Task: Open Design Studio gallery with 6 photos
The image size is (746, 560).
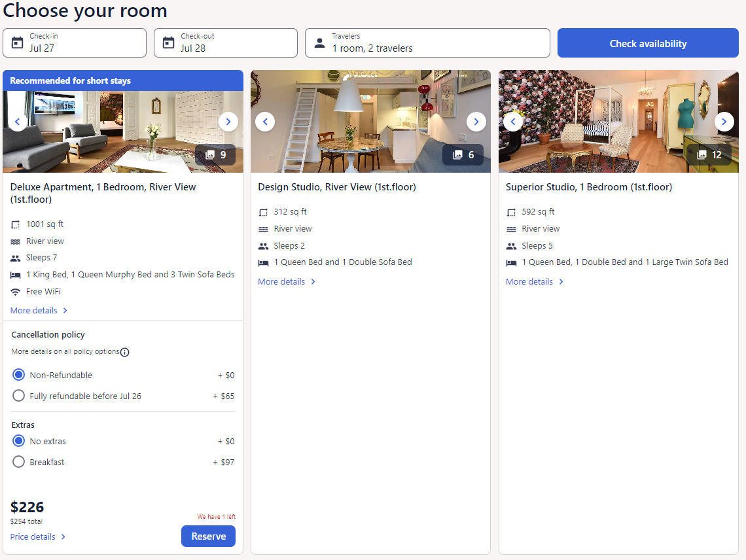Action: pyautogui.click(x=463, y=154)
